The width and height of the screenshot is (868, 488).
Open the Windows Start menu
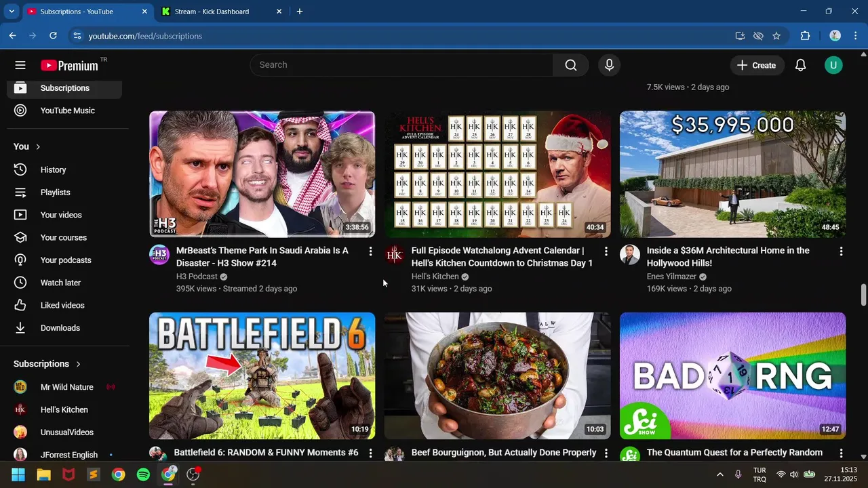18,474
